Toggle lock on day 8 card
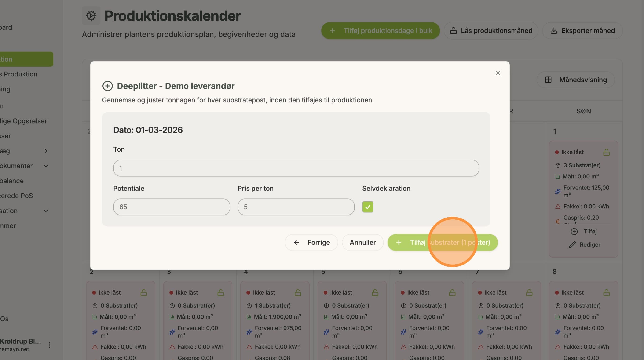 [607, 293]
